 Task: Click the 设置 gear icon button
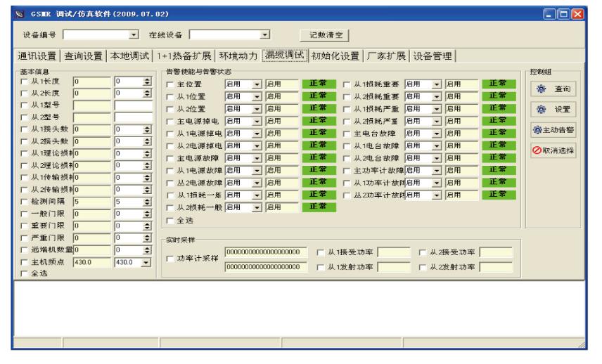pyautogui.click(x=551, y=110)
